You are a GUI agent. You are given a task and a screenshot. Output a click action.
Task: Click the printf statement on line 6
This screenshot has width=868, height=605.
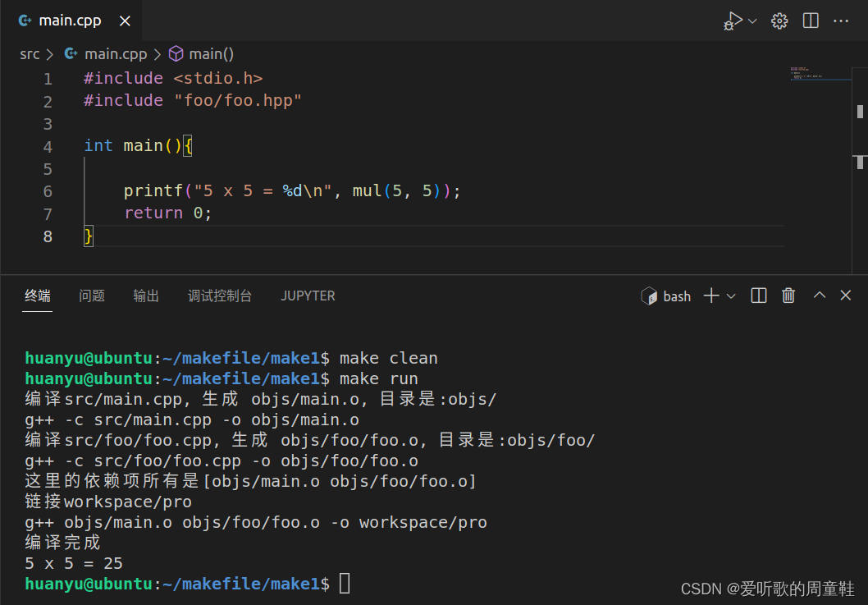(292, 191)
